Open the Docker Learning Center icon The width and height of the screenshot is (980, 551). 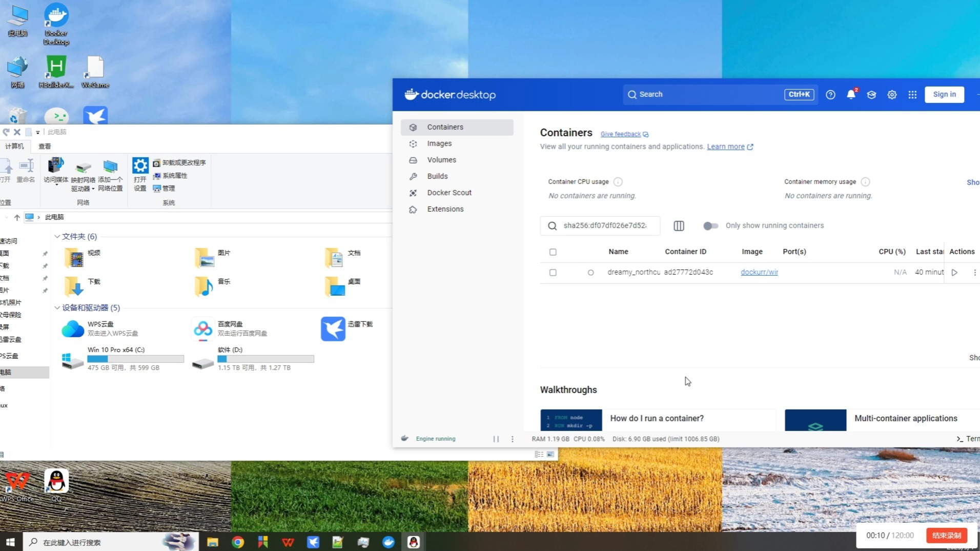pos(871,95)
